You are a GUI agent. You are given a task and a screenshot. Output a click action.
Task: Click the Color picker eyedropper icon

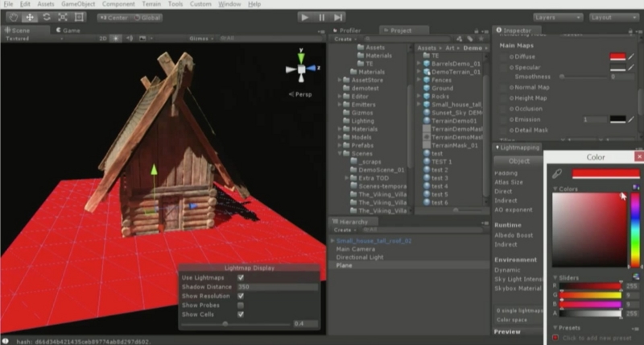pyautogui.click(x=557, y=173)
